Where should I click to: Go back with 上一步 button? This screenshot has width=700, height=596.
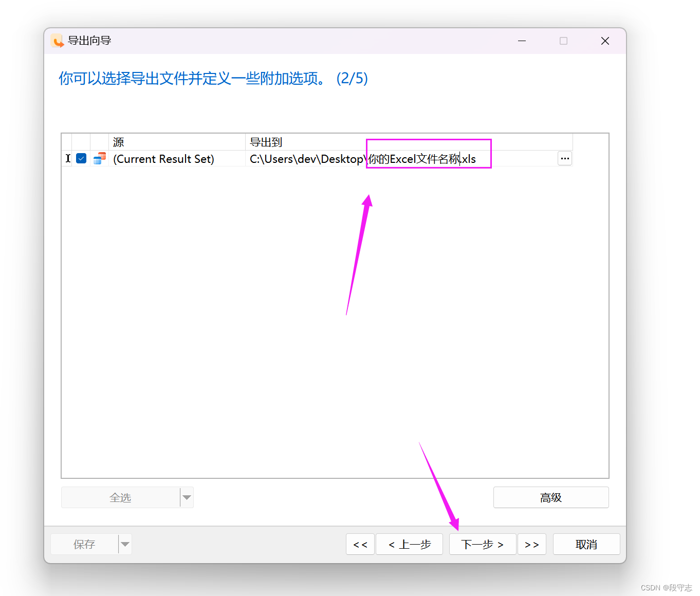(409, 544)
